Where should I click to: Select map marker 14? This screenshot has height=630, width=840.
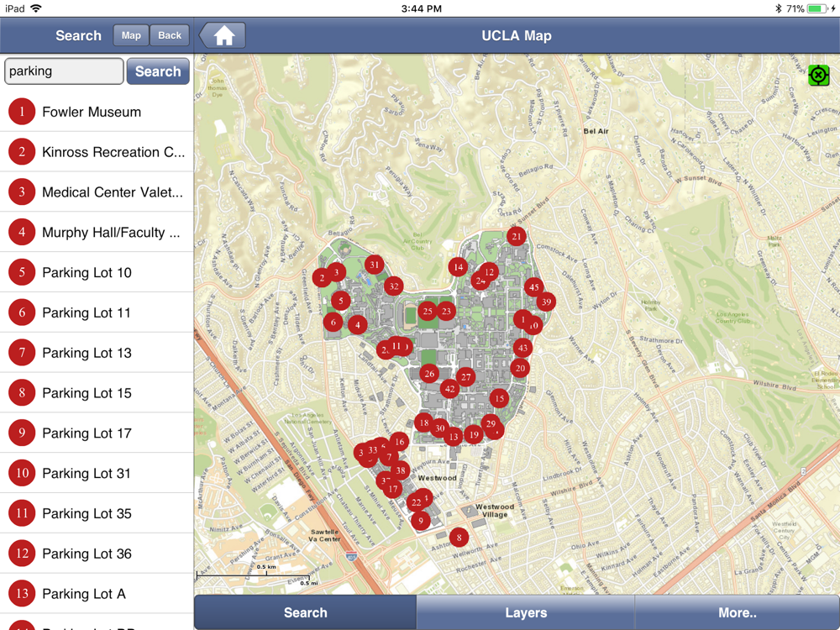pyautogui.click(x=458, y=267)
